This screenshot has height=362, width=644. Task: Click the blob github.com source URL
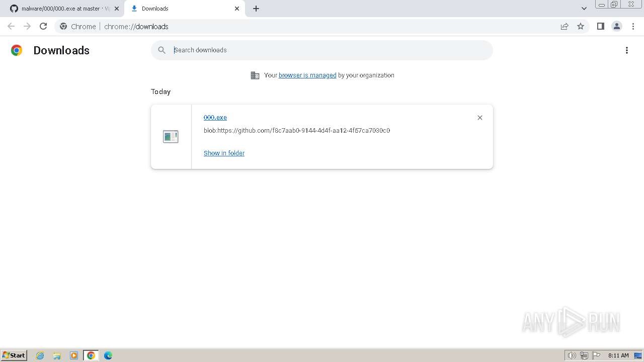coord(297,130)
